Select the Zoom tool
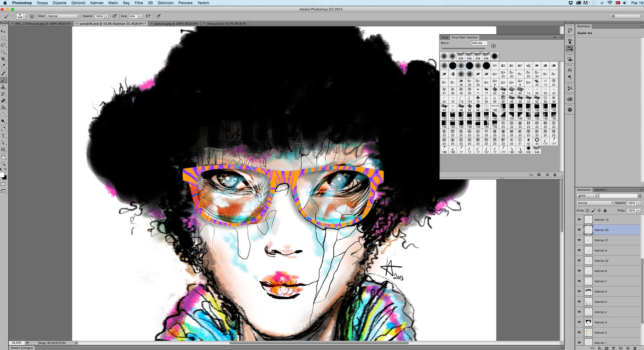This screenshot has height=350, width=644. pyautogui.click(x=3, y=164)
